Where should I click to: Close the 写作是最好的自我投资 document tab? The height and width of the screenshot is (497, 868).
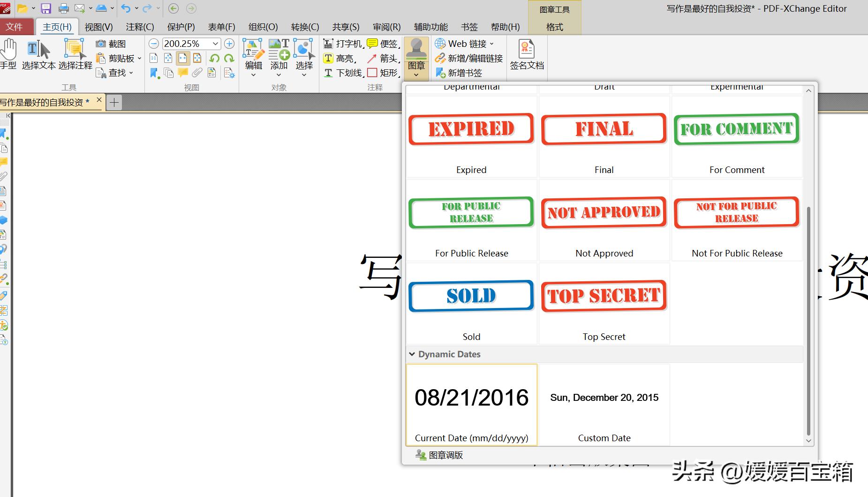tap(99, 100)
